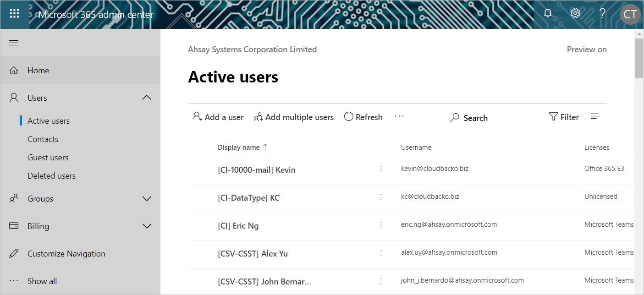The height and width of the screenshot is (295, 644).
Task: Expand the Groups navigation section
Action: pyautogui.click(x=147, y=199)
